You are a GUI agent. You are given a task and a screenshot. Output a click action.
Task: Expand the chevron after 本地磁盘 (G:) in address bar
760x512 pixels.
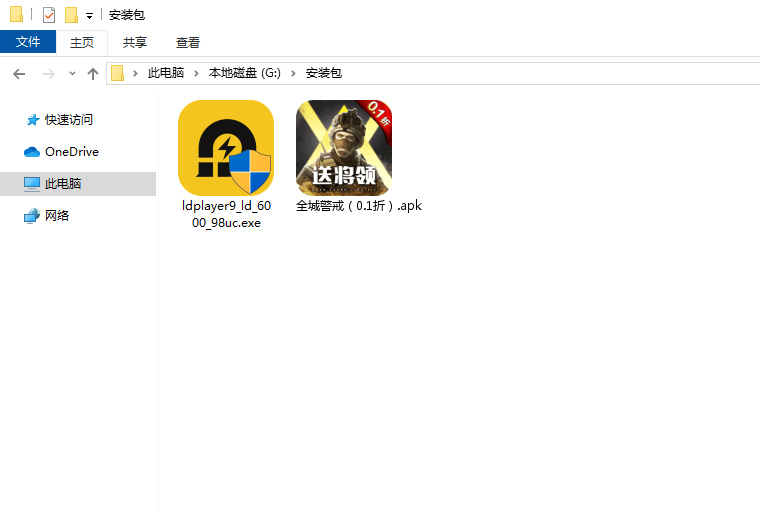[x=295, y=73]
